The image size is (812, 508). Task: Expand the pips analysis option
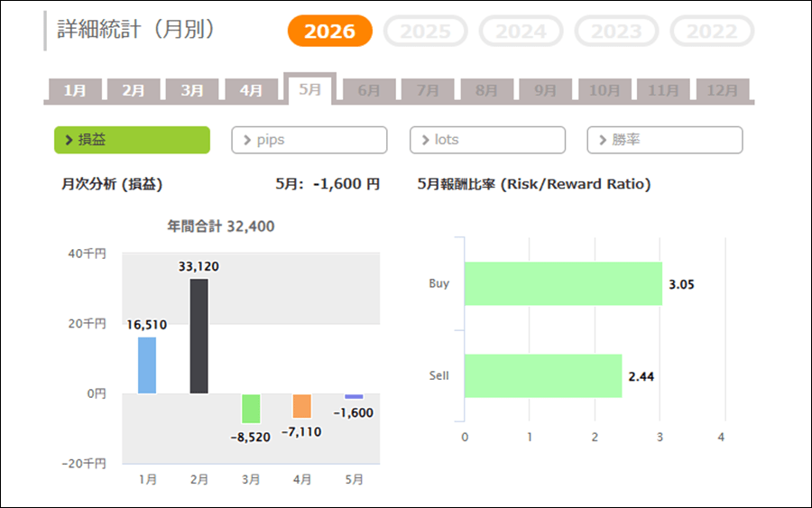[x=309, y=140]
